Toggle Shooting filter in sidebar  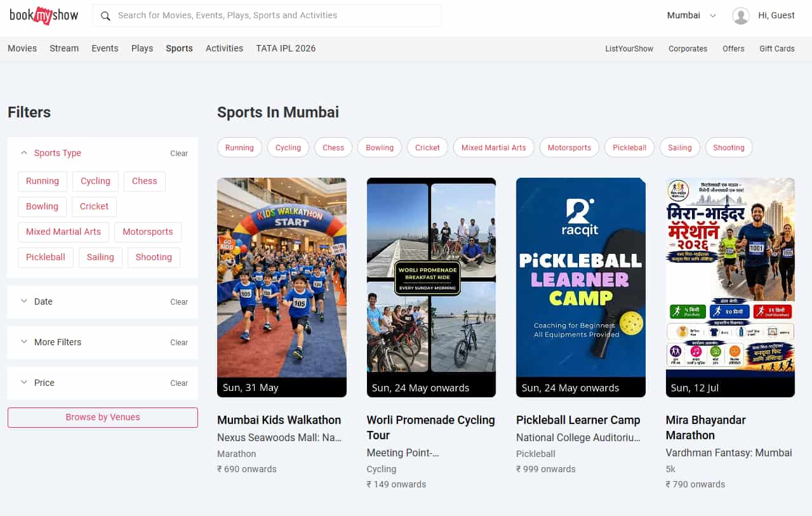154,257
